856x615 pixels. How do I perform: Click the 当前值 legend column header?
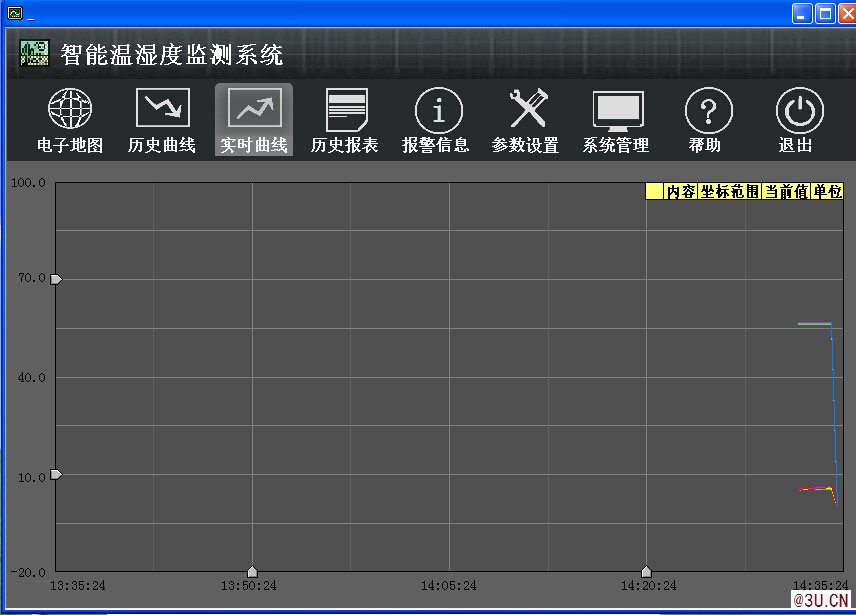click(786, 192)
